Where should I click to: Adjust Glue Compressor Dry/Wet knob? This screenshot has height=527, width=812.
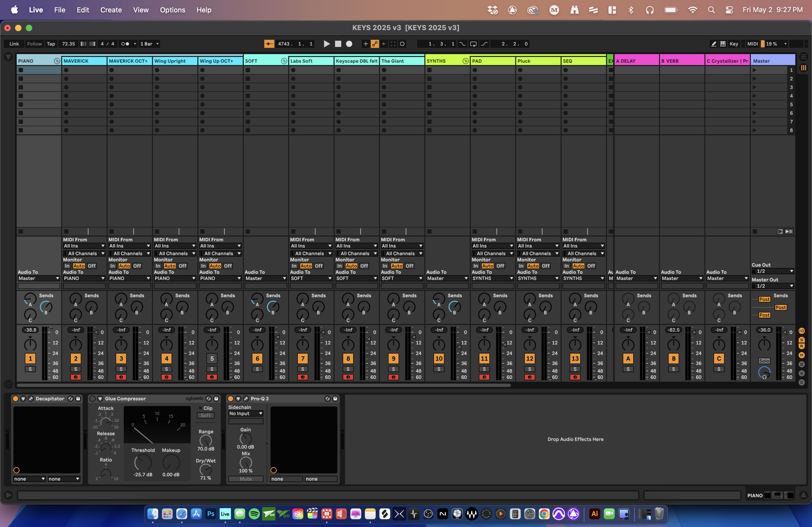[x=205, y=469]
